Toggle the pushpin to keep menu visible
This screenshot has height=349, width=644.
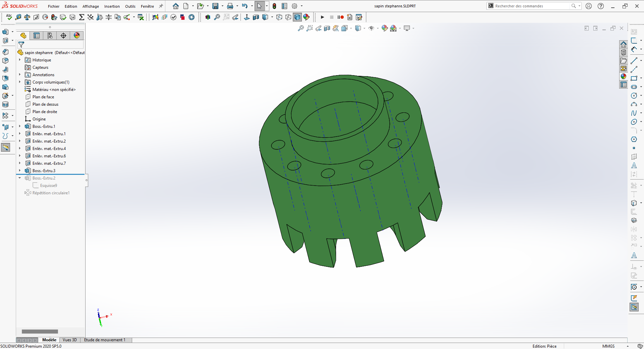coord(161,6)
